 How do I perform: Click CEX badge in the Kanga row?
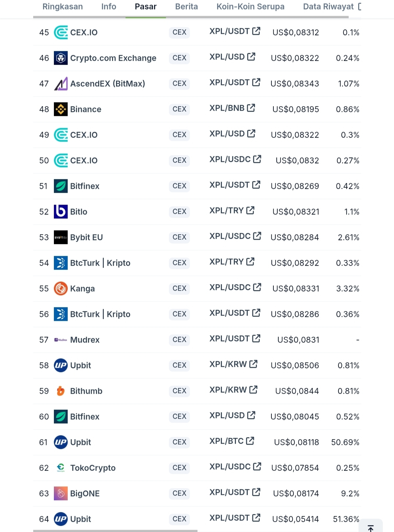click(x=179, y=288)
